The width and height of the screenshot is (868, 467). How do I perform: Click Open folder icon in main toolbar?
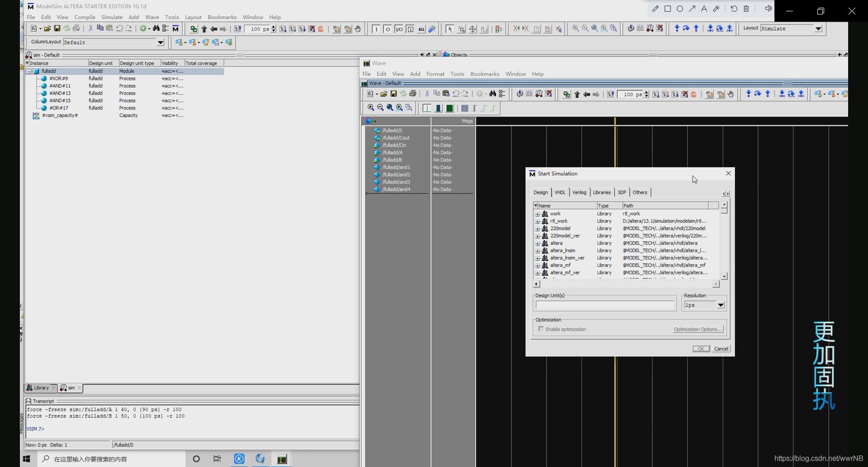47,28
